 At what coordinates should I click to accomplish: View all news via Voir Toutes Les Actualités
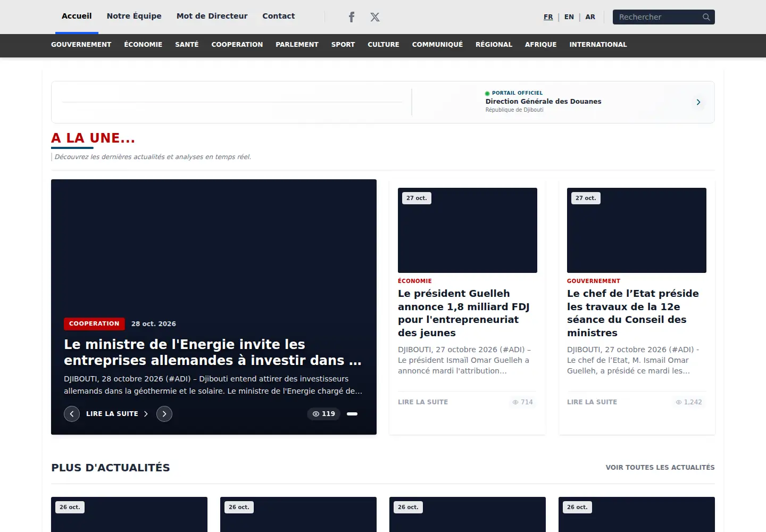coord(660,468)
